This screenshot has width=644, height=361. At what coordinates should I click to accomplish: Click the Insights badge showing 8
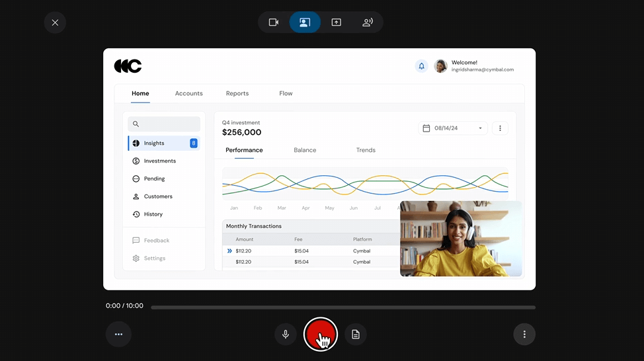point(194,143)
